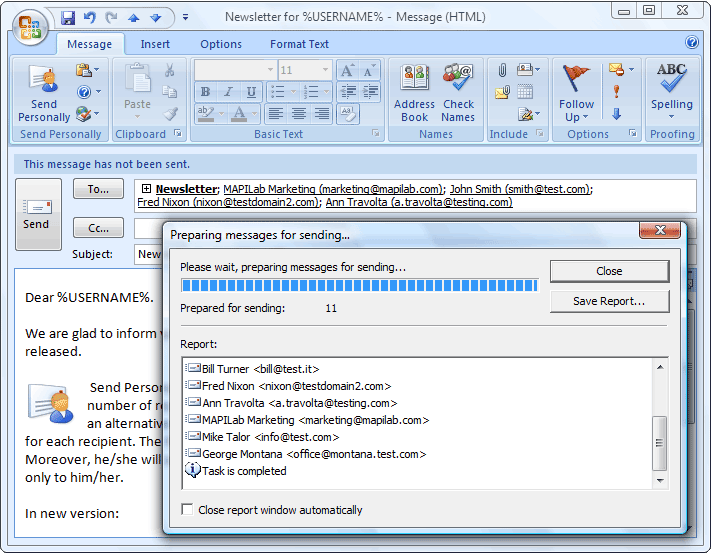Click the Send Personally ribbon icon
Image resolution: width=711 pixels, height=554 pixels.
tap(44, 93)
